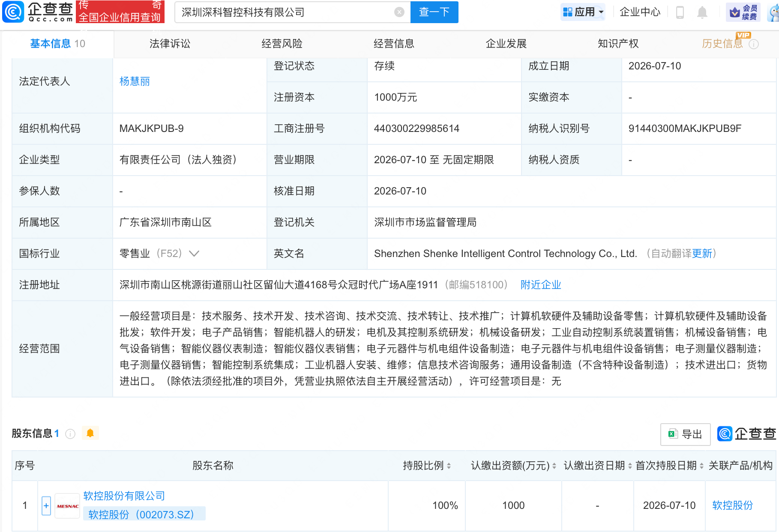This screenshot has width=779, height=532.
Task: Select taxpayer ID 91440300MAKJKPUB9F text
Action: [x=685, y=129]
